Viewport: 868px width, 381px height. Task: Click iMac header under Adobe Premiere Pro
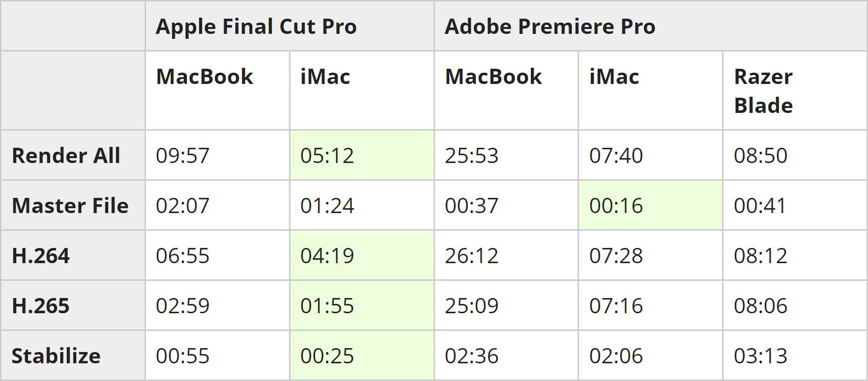click(614, 77)
